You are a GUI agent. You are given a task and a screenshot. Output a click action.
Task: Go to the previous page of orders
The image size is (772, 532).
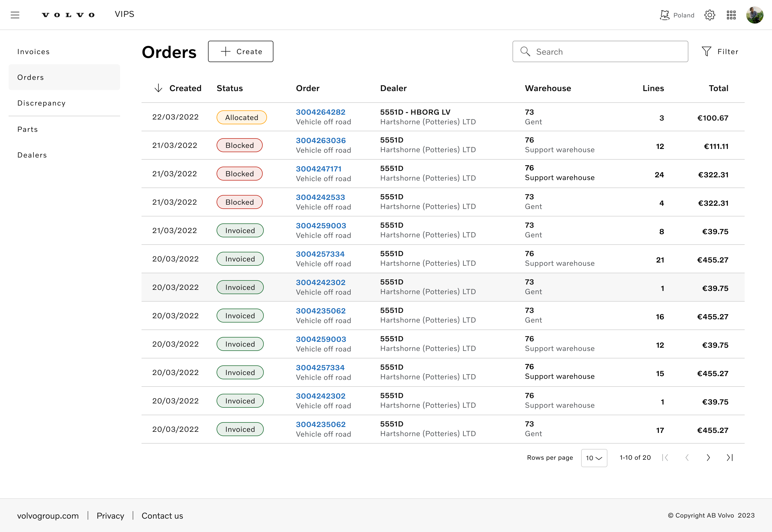(x=687, y=458)
